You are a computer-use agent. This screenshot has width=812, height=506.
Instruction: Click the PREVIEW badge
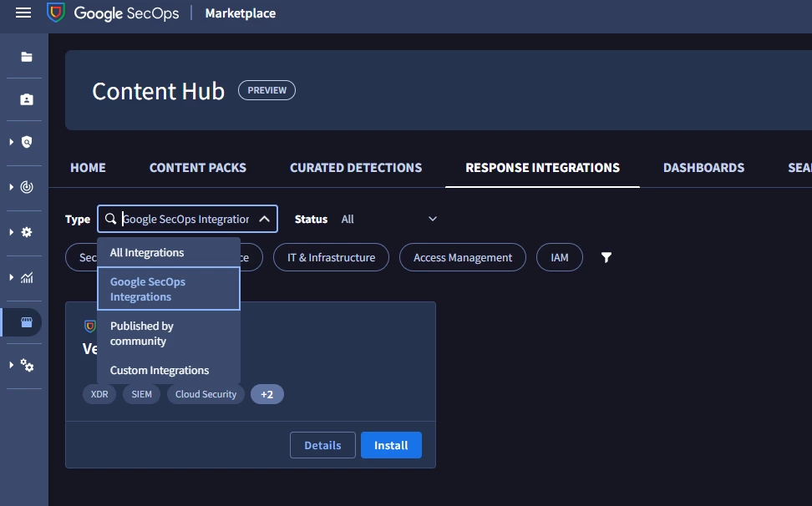[266, 90]
